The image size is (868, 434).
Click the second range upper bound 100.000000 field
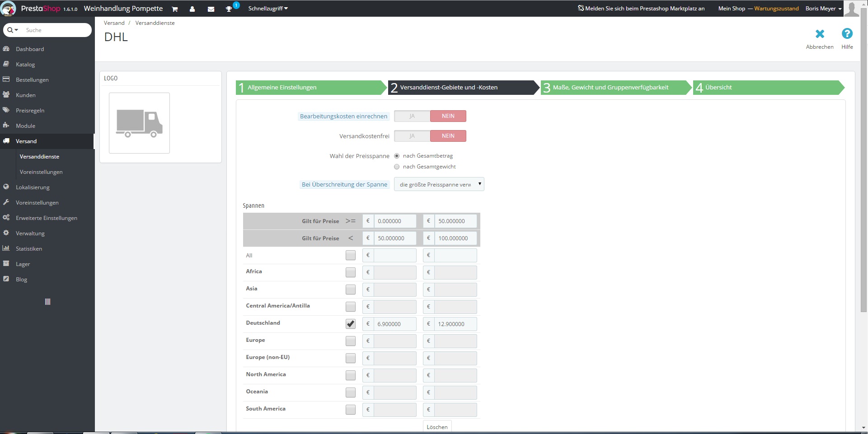455,238
